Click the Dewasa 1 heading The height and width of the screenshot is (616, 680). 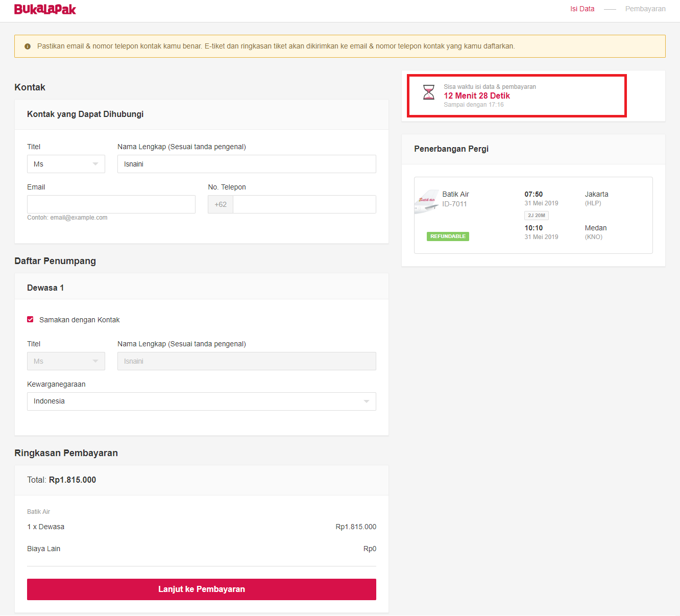tap(45, 288)
